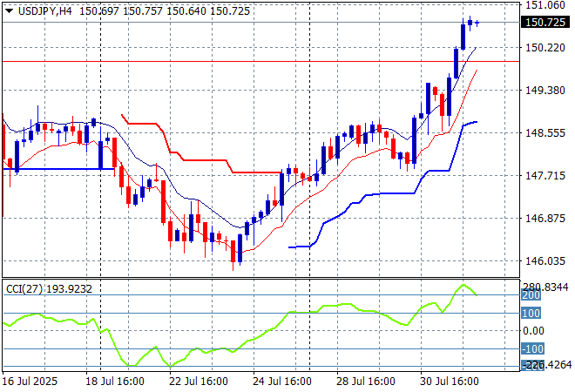Click the 24 Jul 16:00 date label
Image resolution: width=575 pixels, height=392 pixels.
pyautogui.click(x=282, y=382)
